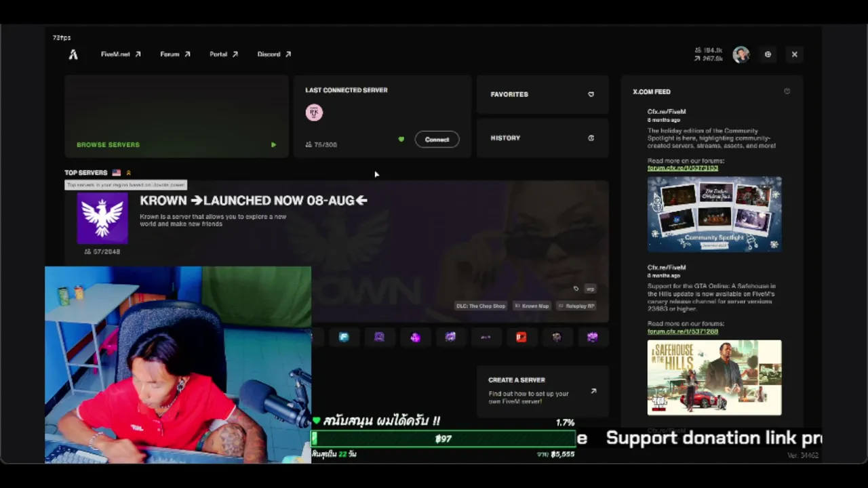Click the Krown server description text
Image resolution: width=868 pixels, height=488 pixels.
click(213, 220)
